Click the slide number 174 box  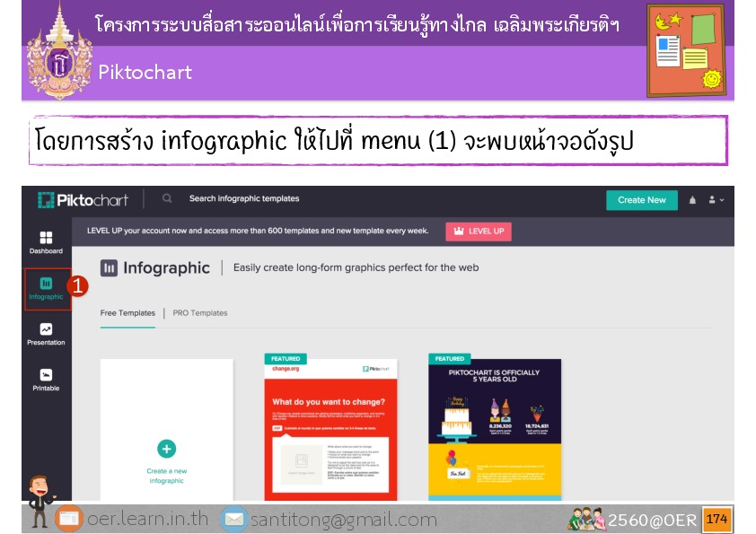[717, 519]
